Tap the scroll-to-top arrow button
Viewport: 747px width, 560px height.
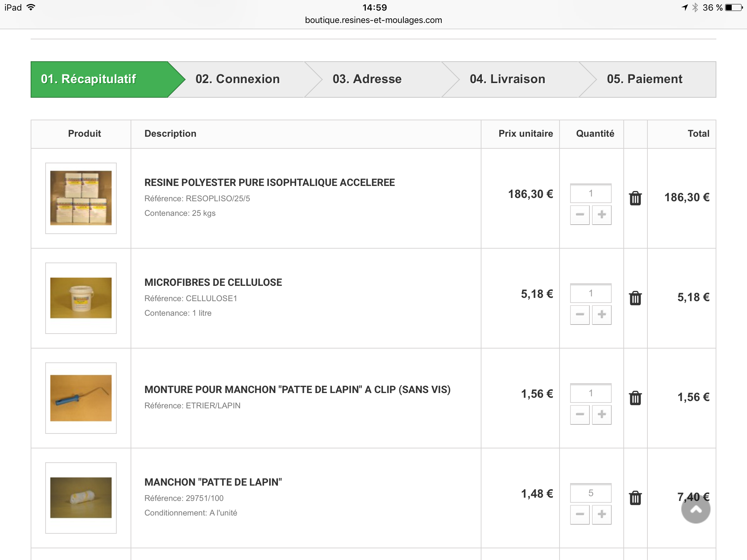click(696, 509)
